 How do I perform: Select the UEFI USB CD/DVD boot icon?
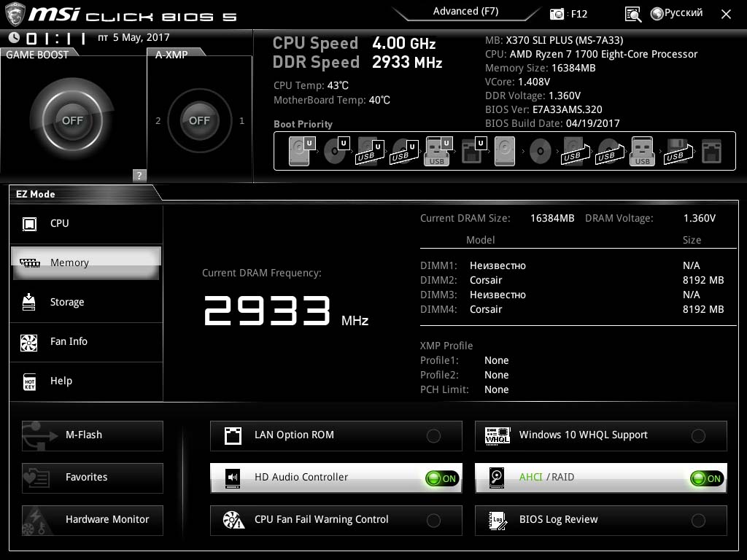pos(404,152)
